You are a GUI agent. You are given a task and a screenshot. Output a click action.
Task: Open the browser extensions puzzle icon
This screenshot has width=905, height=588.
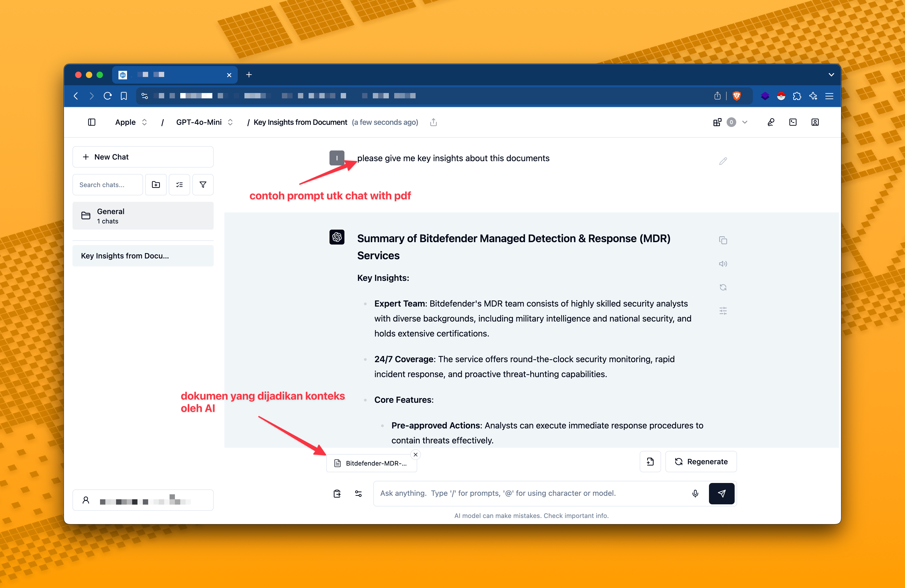click(797, 96)
